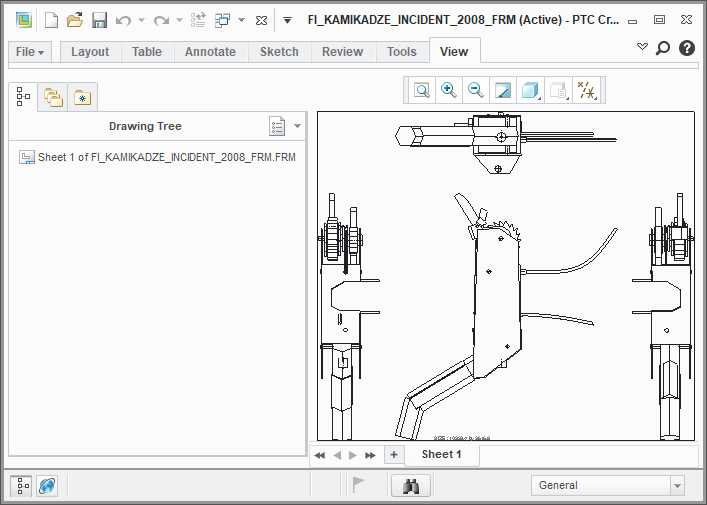The image size is (707, 505).
Task: Go to the previous sheet
Action: click(x=337, y=455)
